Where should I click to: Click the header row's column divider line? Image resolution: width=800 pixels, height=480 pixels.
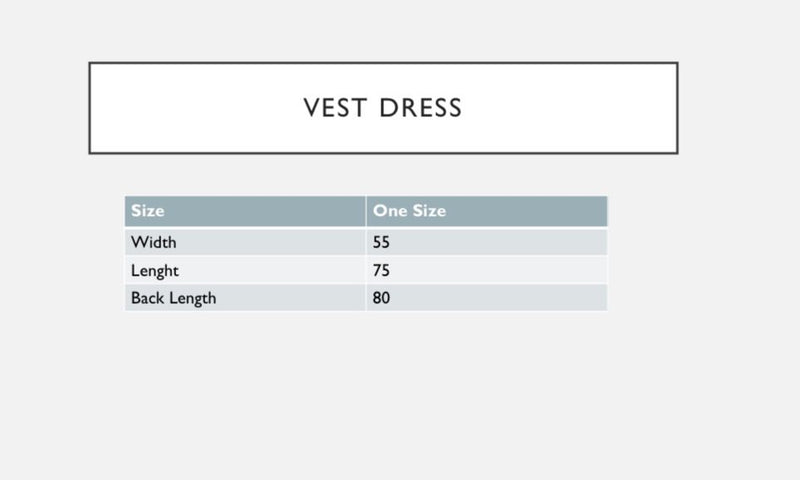(366, 211)
